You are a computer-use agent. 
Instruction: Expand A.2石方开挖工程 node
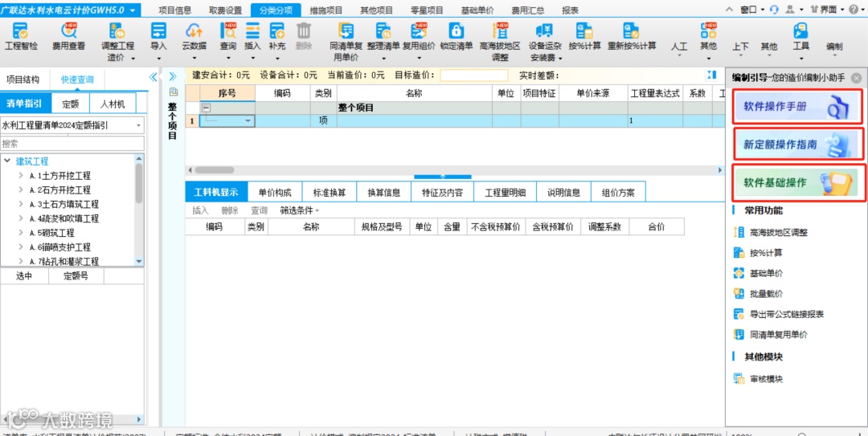coord(21,189)
